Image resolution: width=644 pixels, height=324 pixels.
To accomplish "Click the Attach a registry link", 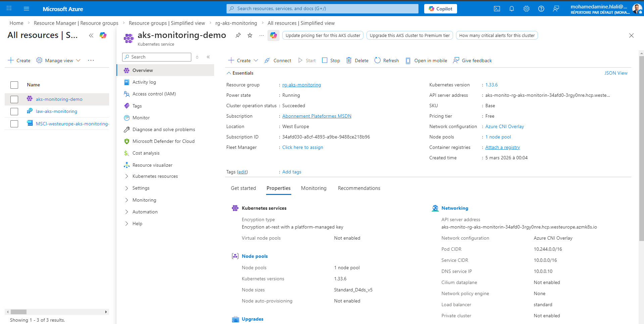I will click(x=502, y=147).
